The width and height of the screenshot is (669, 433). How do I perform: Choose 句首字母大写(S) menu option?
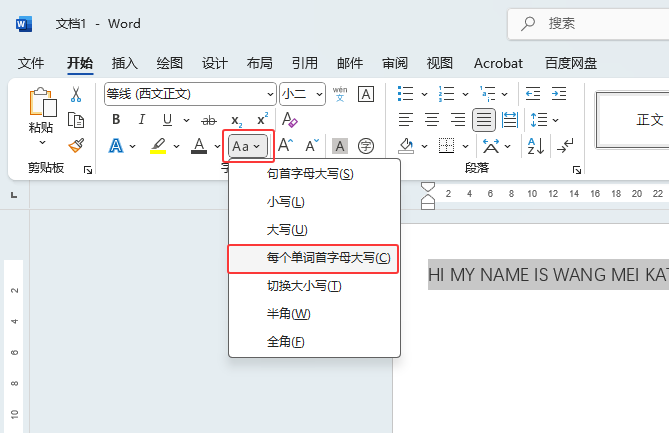314,174
